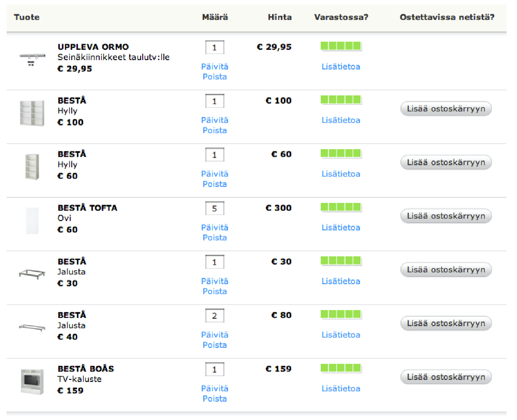This screenshot has width=517, height=420.
Task: Click Päivitä for €60 BESTÅ Hylly
Action: (x=215, y=174)
